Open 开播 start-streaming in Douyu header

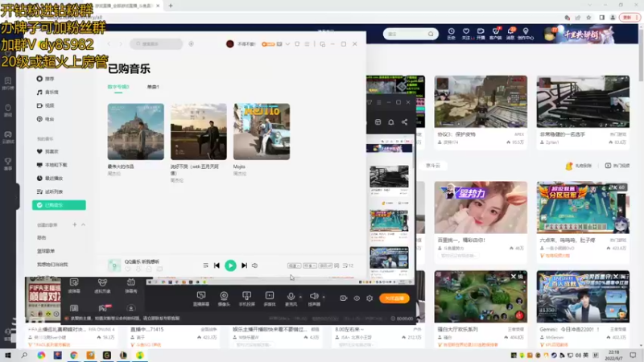coord(481,34)
